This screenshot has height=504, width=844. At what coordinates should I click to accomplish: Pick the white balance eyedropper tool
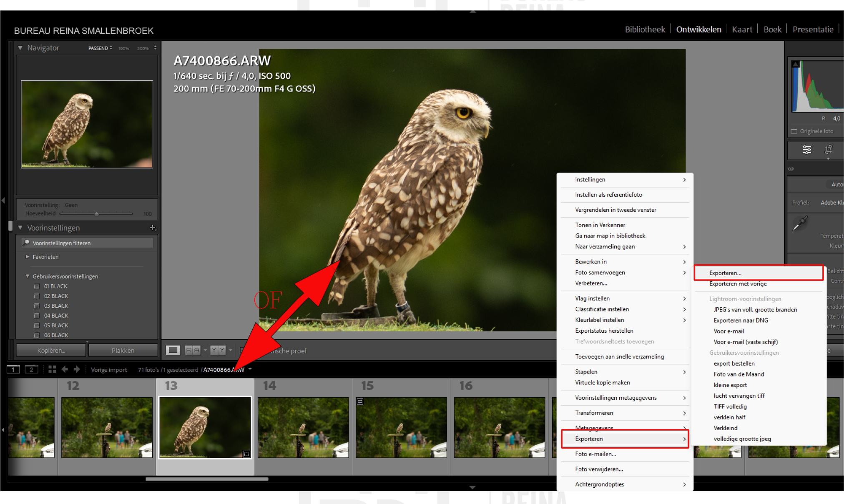(800, 224)
